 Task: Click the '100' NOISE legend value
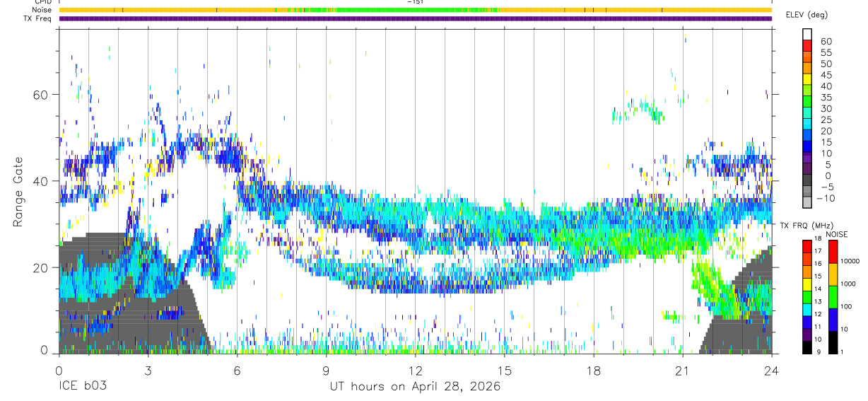click(846, 307)
